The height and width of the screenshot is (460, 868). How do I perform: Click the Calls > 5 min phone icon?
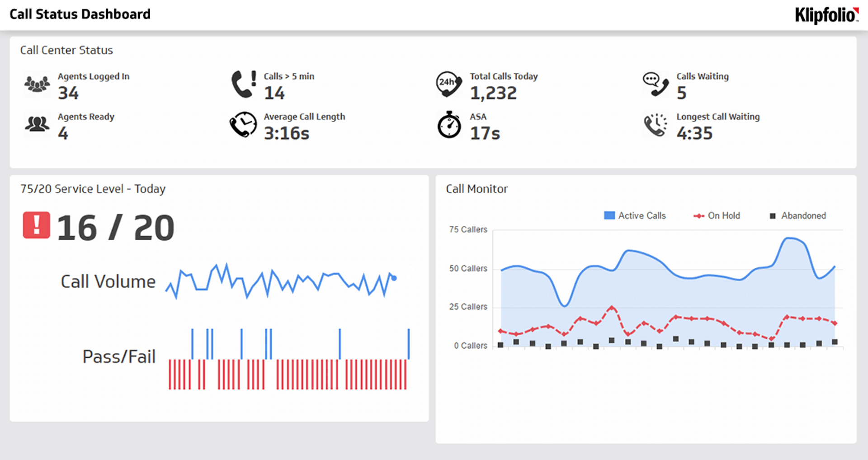point(242,84)
